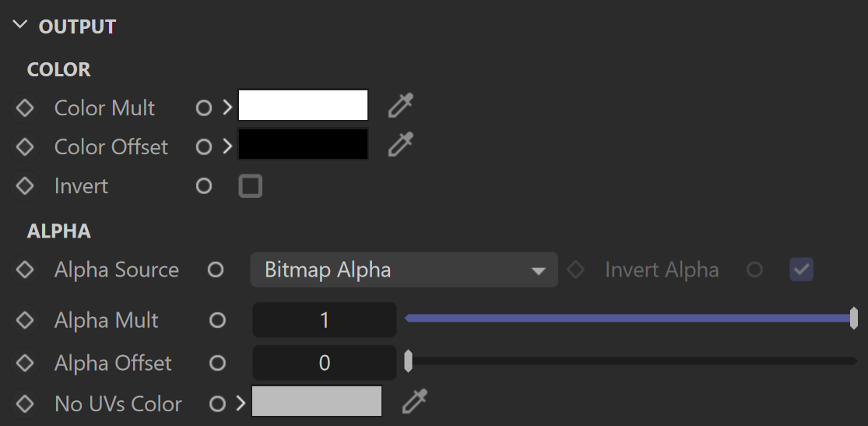Image resolution: width=868 pixels, height=426 pixels.
Task: Use the Color Offset eyedropper tool
Action: 401,145
